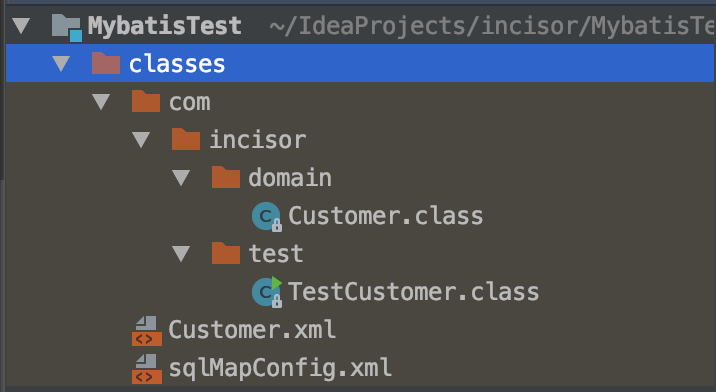Collapse the MybatisTest project node
Viewport: 716px width, 392px height.
21,26
